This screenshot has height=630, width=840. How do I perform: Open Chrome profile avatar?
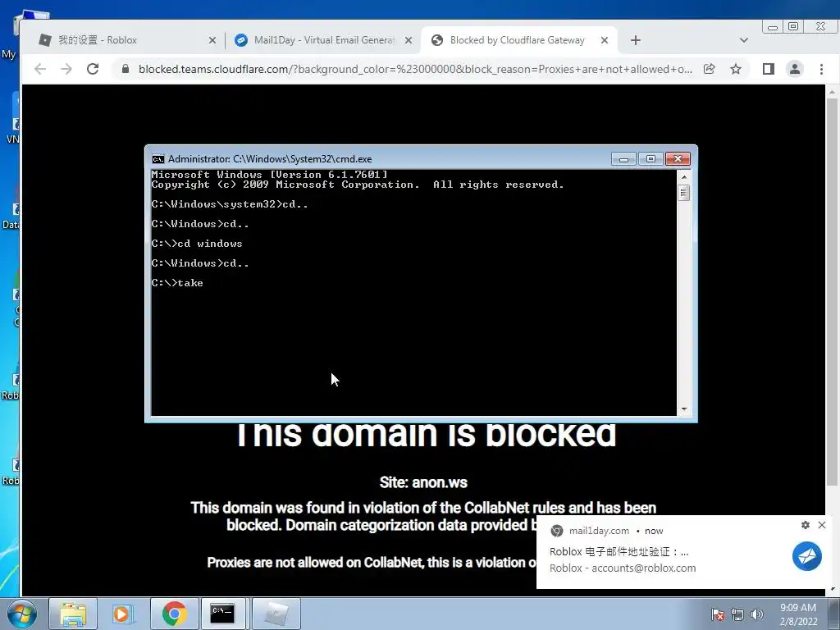(794, 69)
